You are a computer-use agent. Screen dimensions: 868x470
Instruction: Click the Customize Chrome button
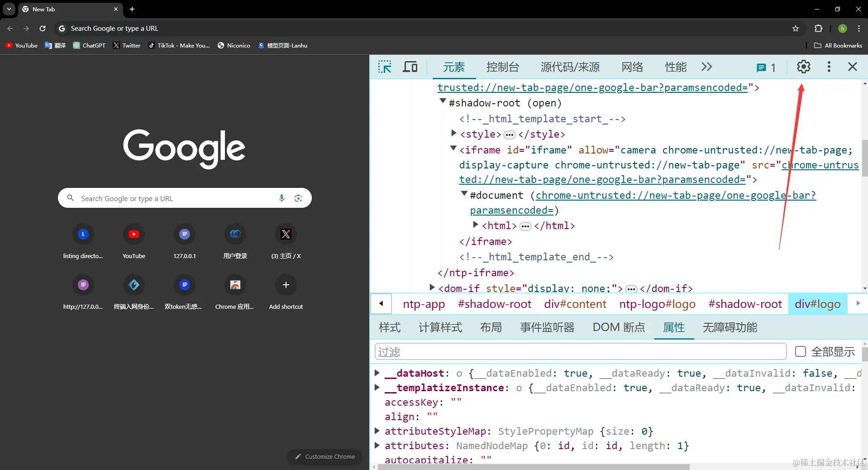325,456
